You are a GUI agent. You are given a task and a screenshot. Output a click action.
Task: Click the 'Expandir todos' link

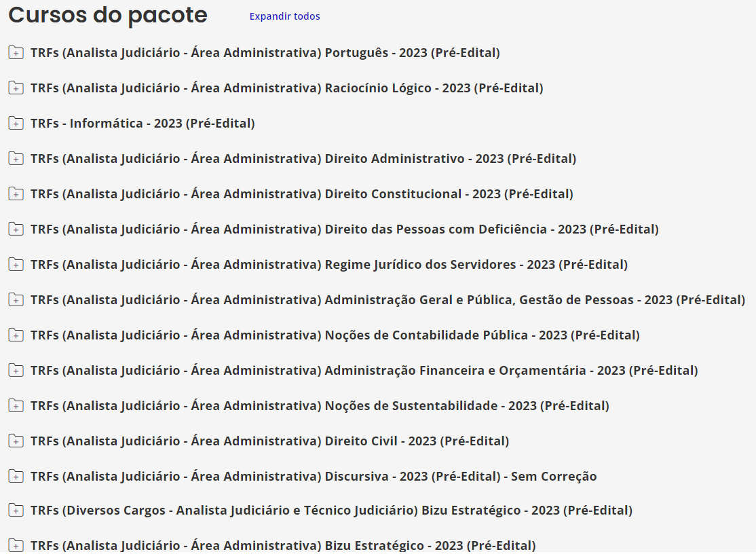[284, 16]
